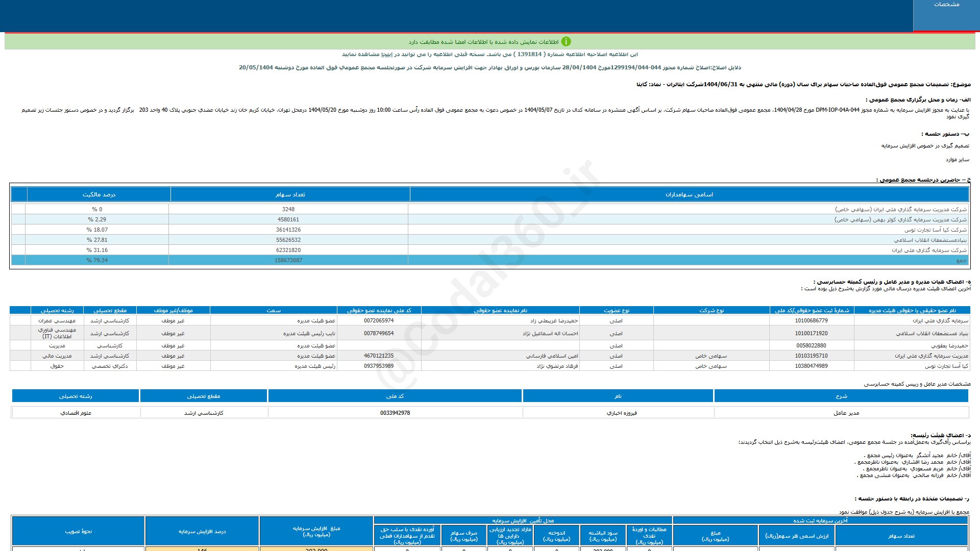Select the کد ملی value 0033942978
The height and width of the screenshot is (551, 980).
[x=395, y=413]
